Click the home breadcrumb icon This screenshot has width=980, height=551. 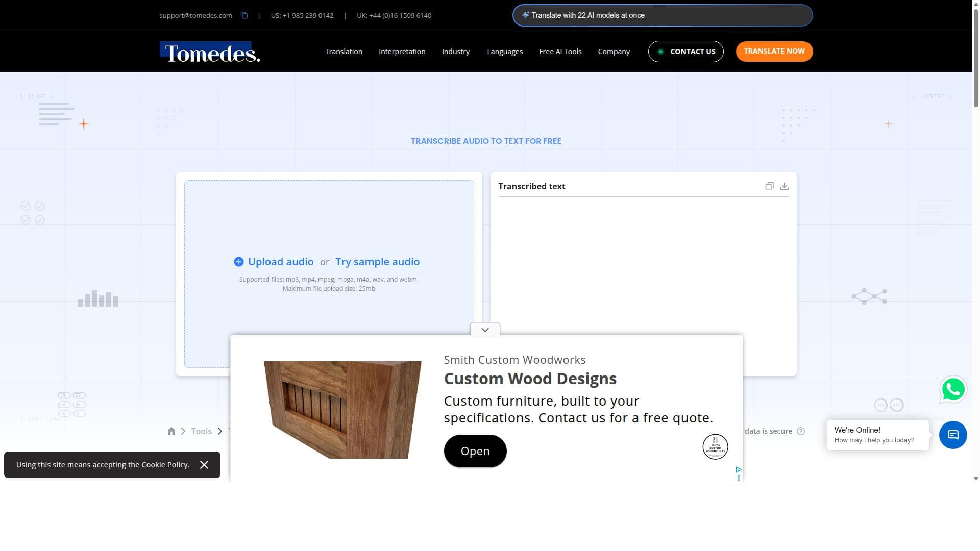(x=171, y=431)
